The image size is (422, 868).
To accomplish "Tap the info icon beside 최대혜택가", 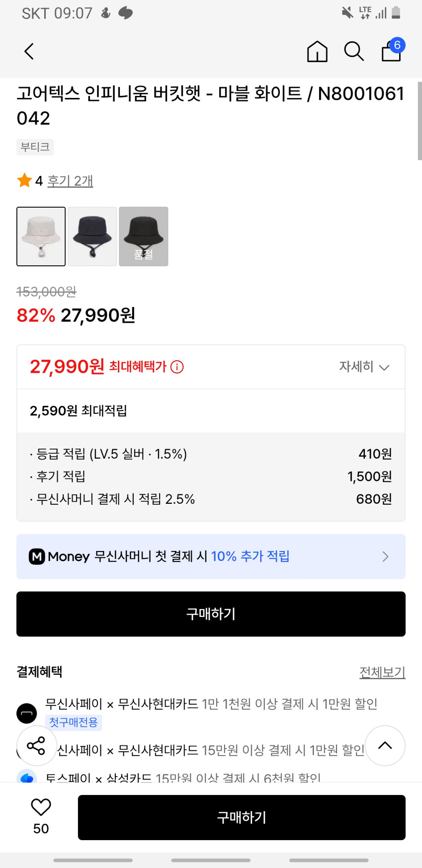I will point(177,367).
